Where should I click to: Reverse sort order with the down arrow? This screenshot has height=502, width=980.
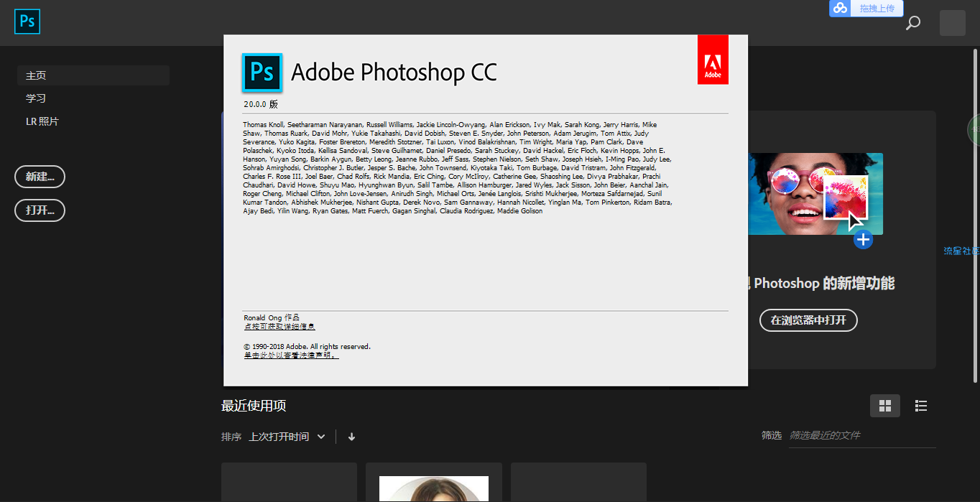[351, 437]
